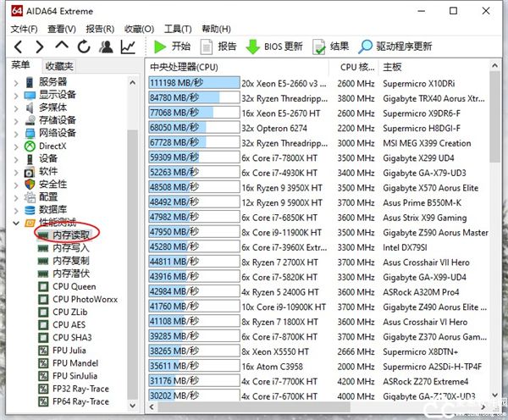Select the 内存潜伏 memory latency test

71,274
